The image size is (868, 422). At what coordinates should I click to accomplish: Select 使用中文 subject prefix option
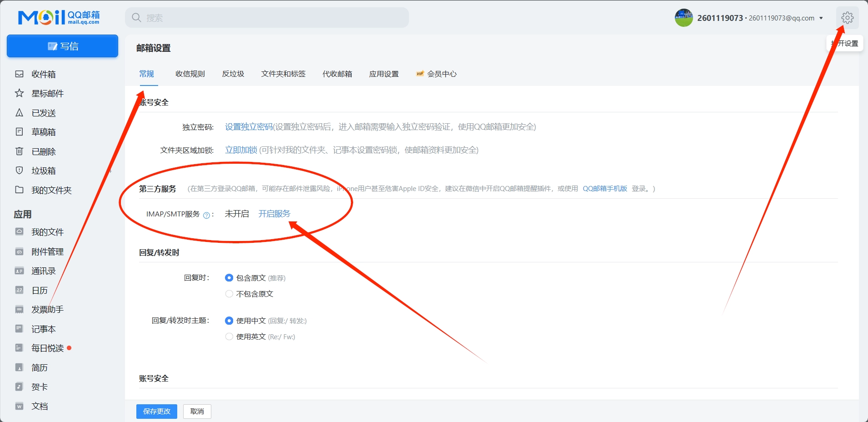(229, 321)
